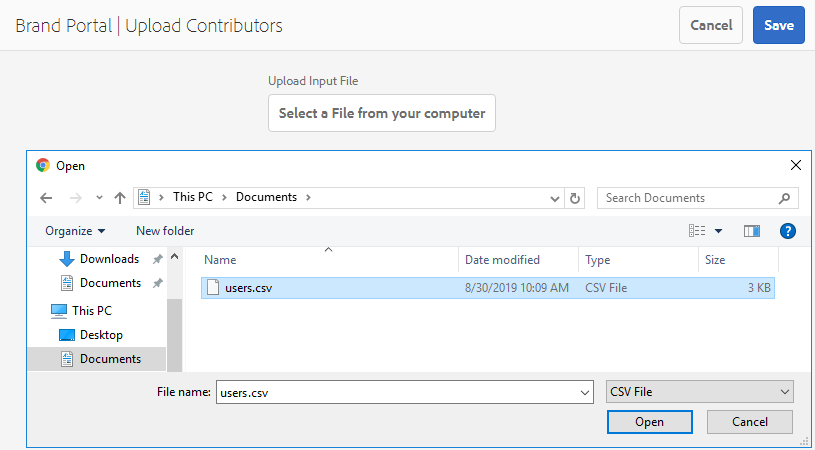
Task: Click the File name input field
Action: click(396, 393)
